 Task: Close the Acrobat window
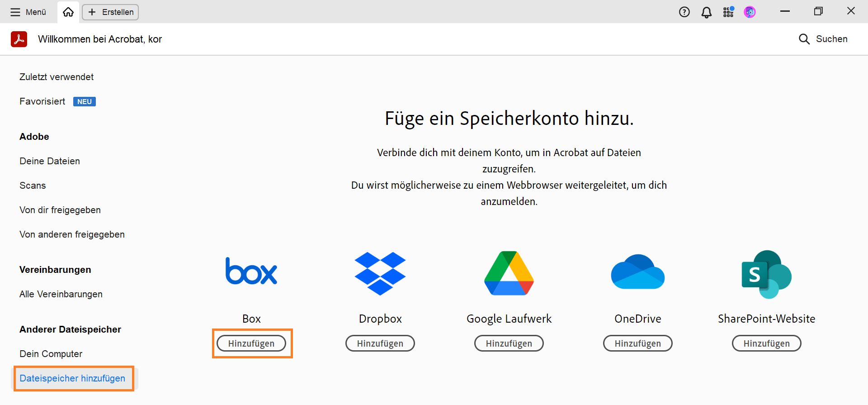click(x=851, y=11)
